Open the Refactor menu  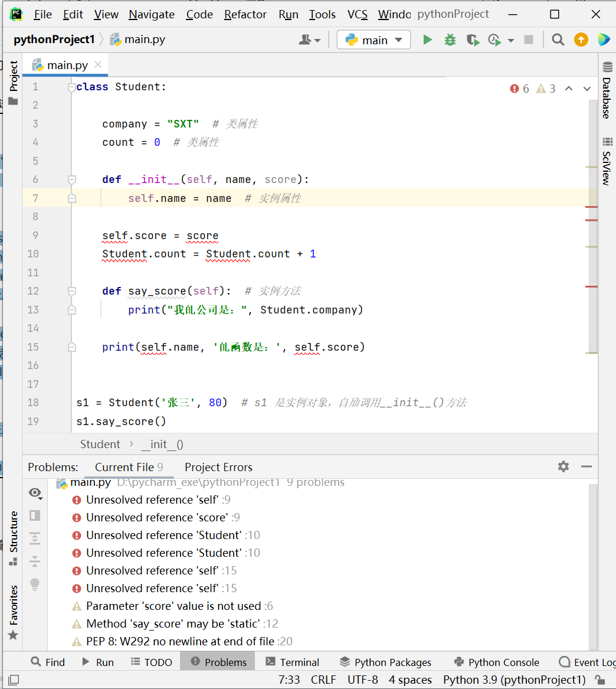[245, 15]
